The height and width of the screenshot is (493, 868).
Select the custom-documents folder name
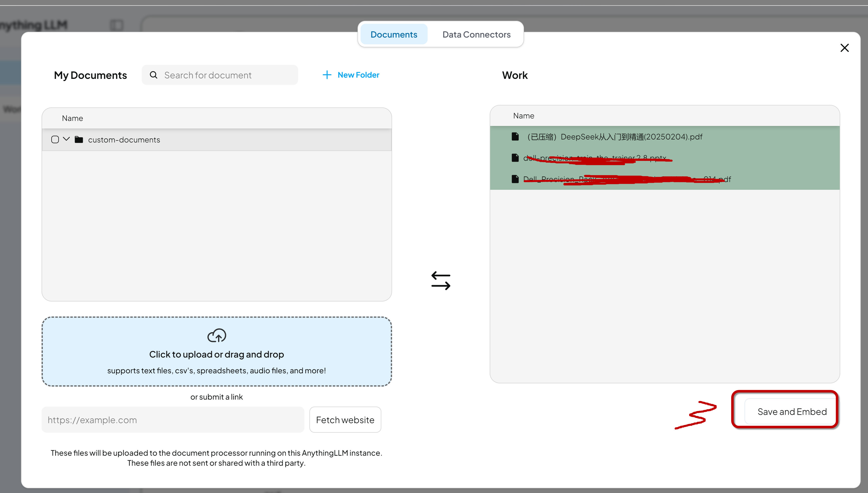click(124, 139)
